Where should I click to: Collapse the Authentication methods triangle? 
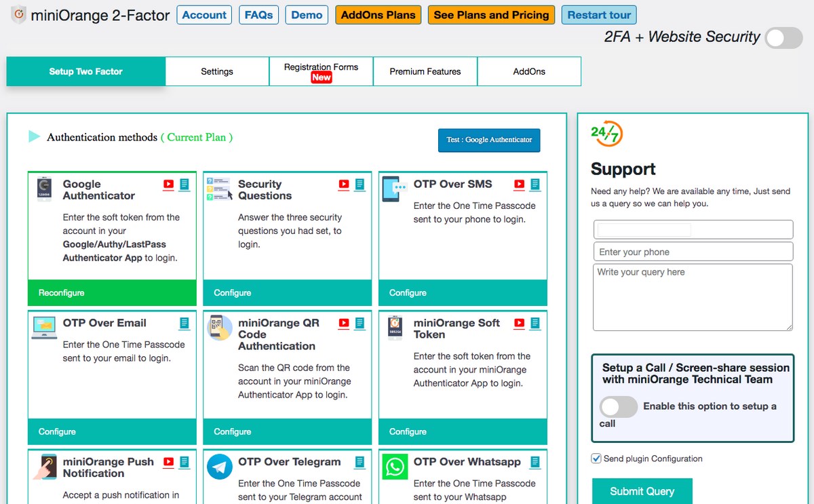coord(34,137)
